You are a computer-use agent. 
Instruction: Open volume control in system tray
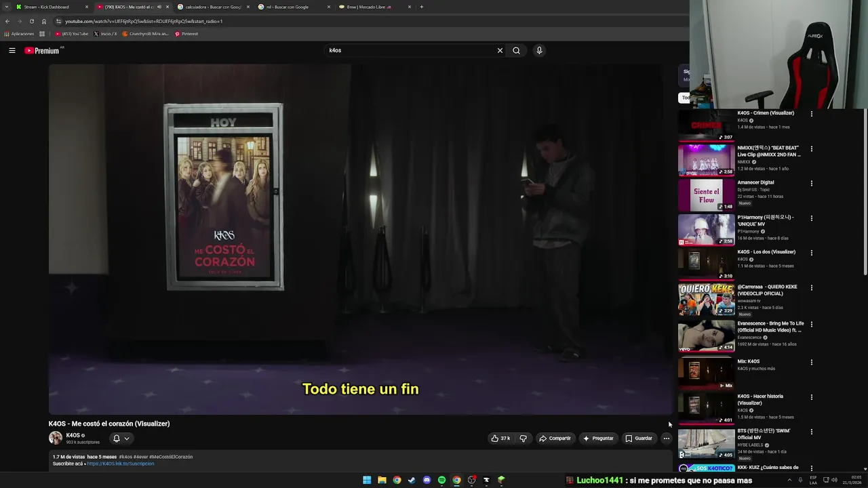(834, 480)
